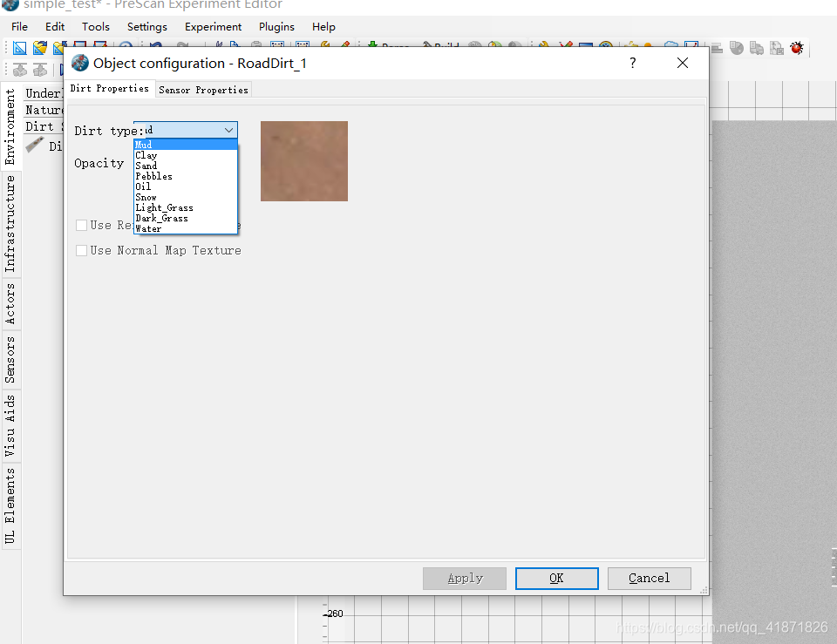This screenshot has width=837, height=644.
Task: Click the 'Dirt type:' label
Action: pyautogui.click(x=109, y=131)
